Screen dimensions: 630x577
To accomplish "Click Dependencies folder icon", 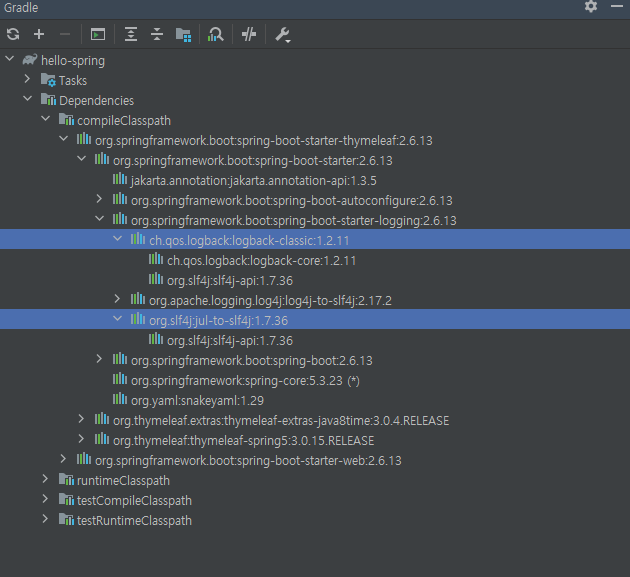I will click(48, 99).
